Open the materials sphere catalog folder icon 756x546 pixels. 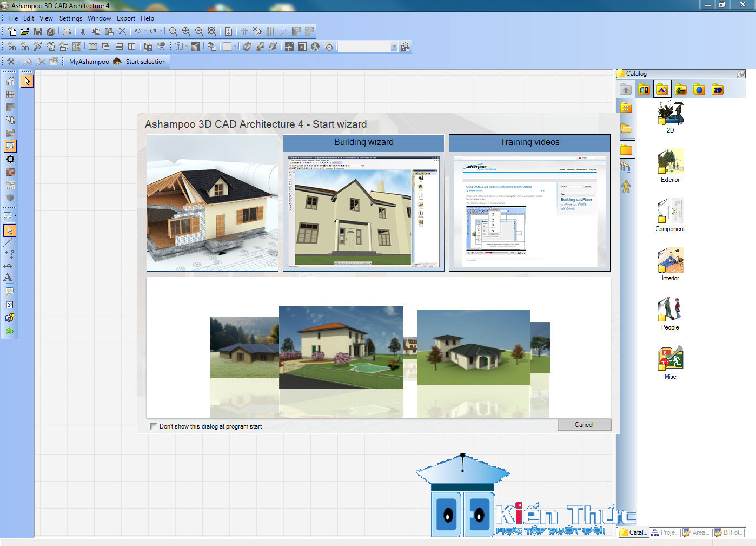pos(699,89)
